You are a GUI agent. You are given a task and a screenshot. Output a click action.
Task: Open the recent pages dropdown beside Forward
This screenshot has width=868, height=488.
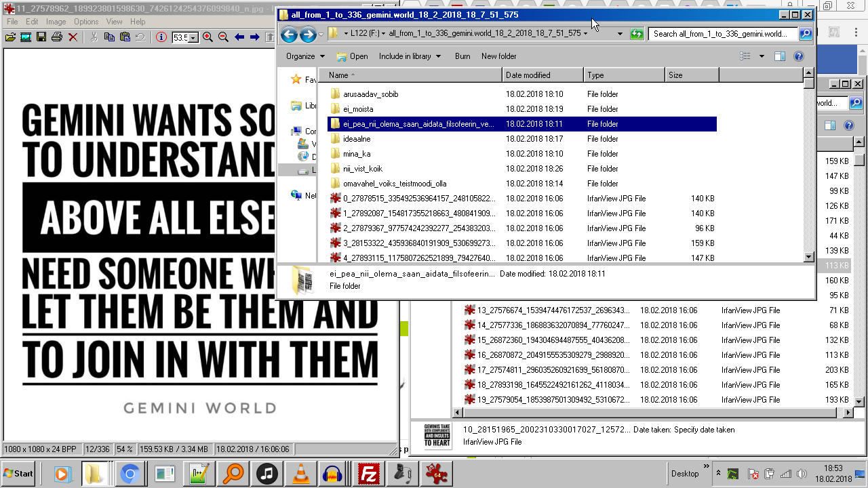(x=321, y=34)
